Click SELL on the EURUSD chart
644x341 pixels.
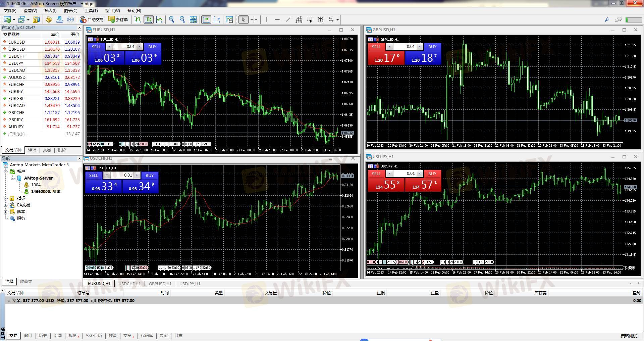click(96, 47)
